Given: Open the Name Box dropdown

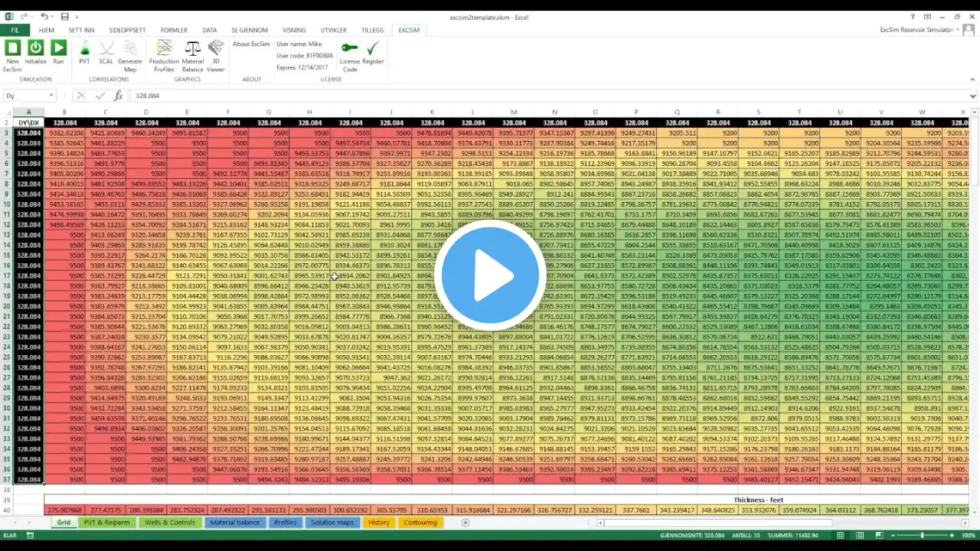Looking at the screenshot, I should pyautogui.click(x=51, y=96).
